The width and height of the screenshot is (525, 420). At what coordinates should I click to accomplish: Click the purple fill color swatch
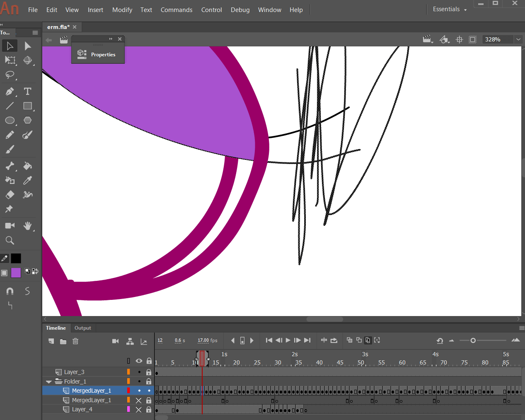pyautogui.click(x=16, y=273)
